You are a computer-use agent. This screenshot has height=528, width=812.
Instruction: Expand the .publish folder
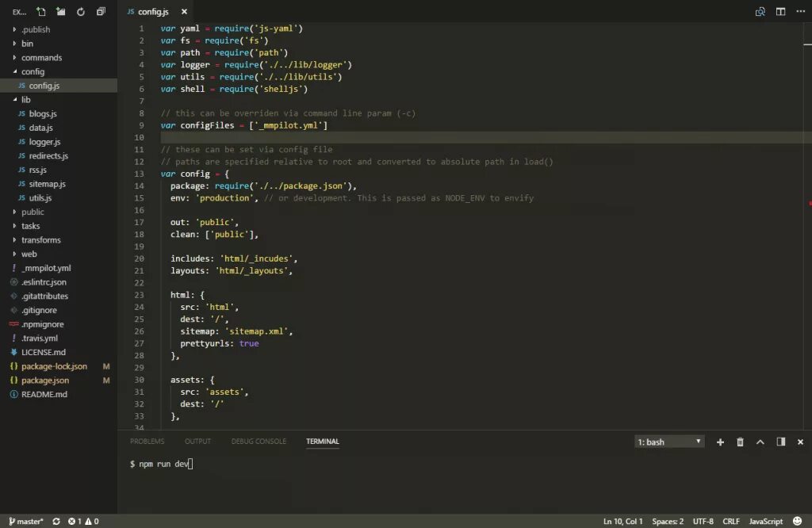pos(59,29)
